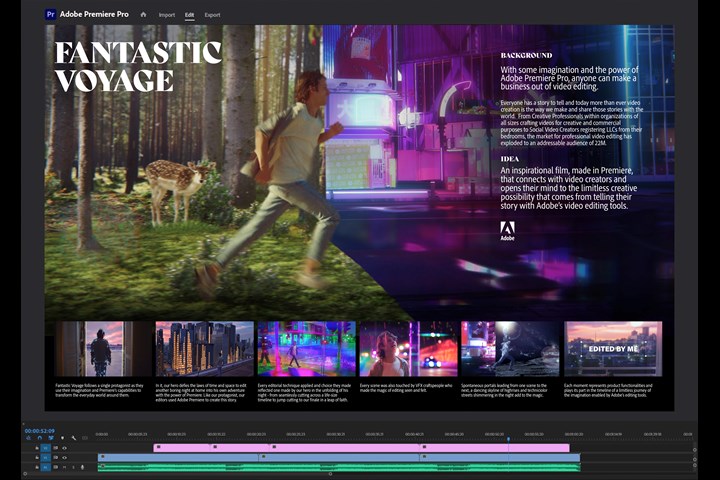The width and height of the screenshot is (720, 480).
Task: Open timeline display settings wrench
Action: tap(73, 438)
